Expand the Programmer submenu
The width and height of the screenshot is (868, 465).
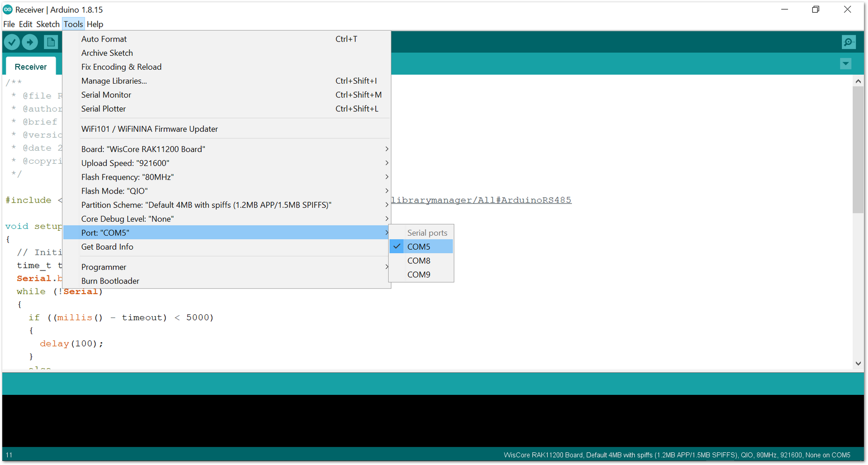(x=226, y=267)
